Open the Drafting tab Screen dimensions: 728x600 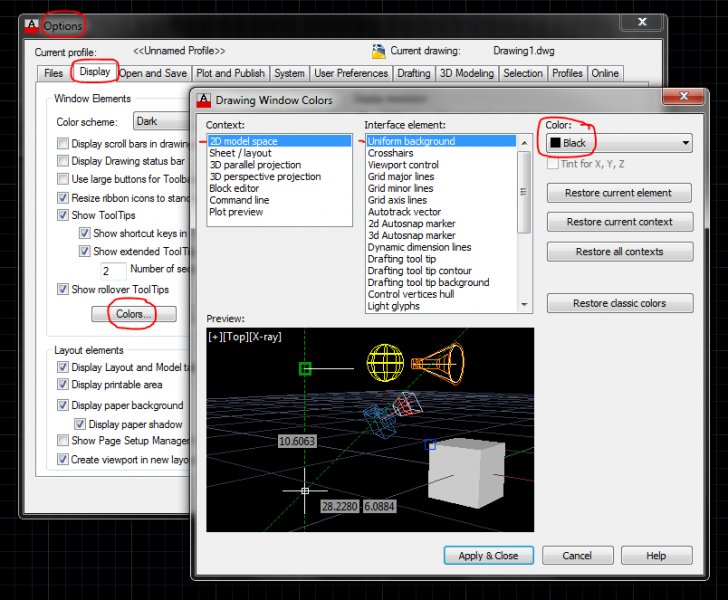413,73
